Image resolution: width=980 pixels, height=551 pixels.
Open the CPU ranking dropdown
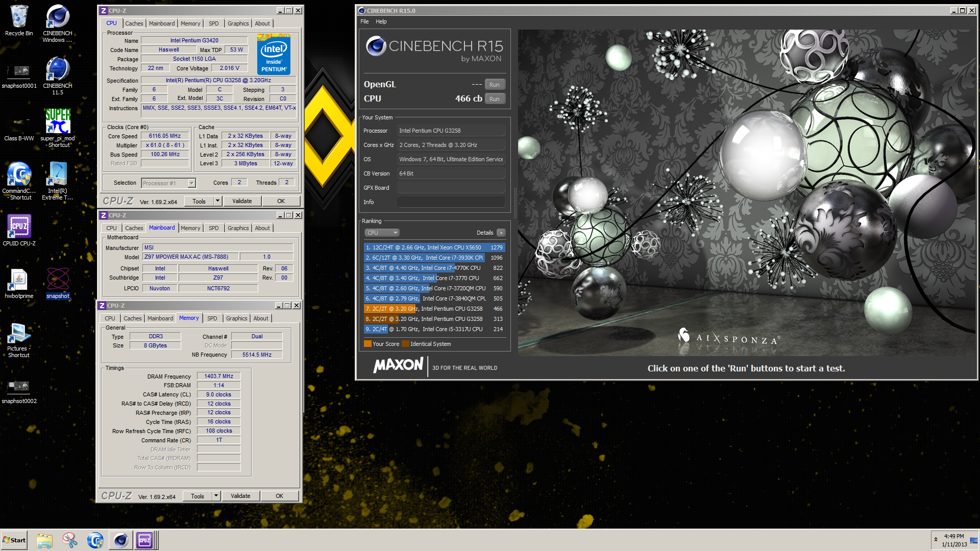[x=382, y=233]
